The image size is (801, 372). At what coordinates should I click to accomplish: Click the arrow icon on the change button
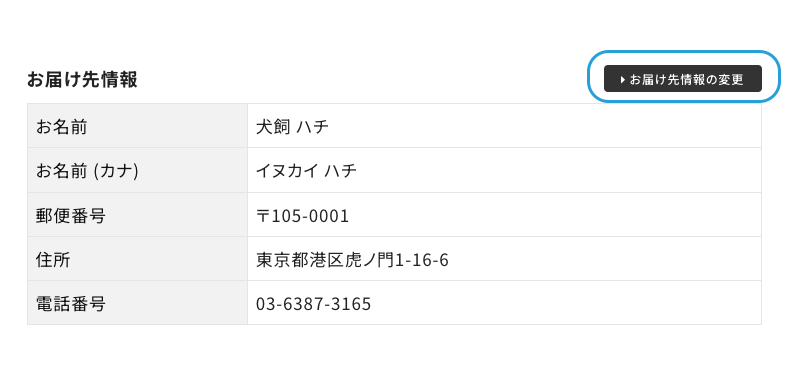point(623,80)
